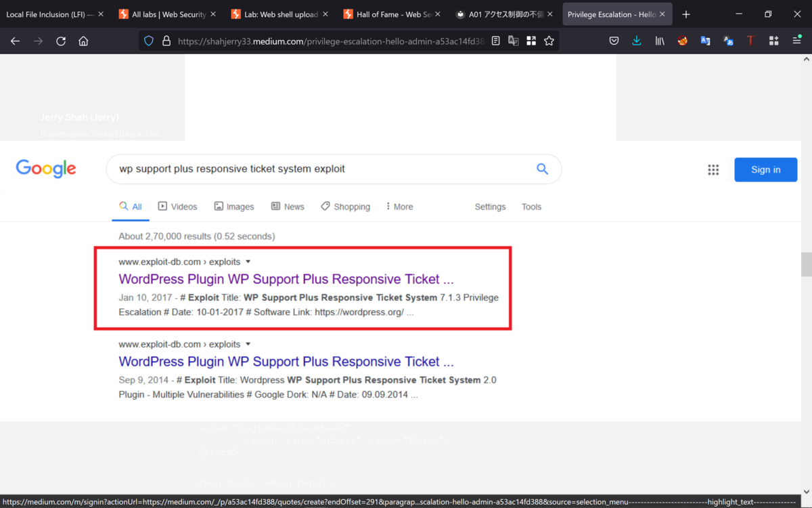Open the extensions grid-plus icon
The image size is (812, 508).
point(773,41)
